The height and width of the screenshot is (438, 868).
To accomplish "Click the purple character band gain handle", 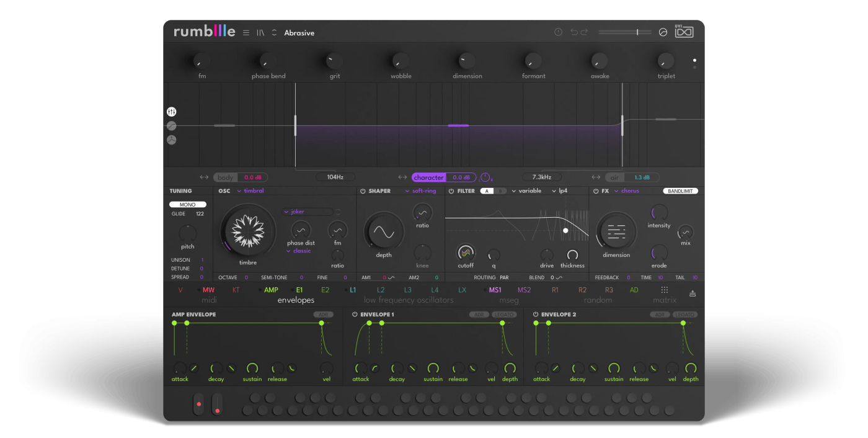I will pos(458,125).
